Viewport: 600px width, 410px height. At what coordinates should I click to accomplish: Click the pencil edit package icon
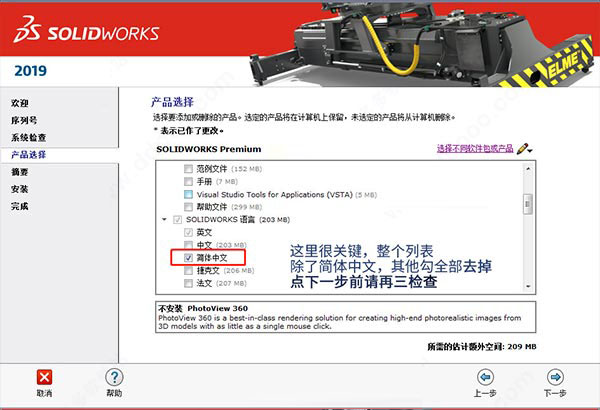[522, 149]
